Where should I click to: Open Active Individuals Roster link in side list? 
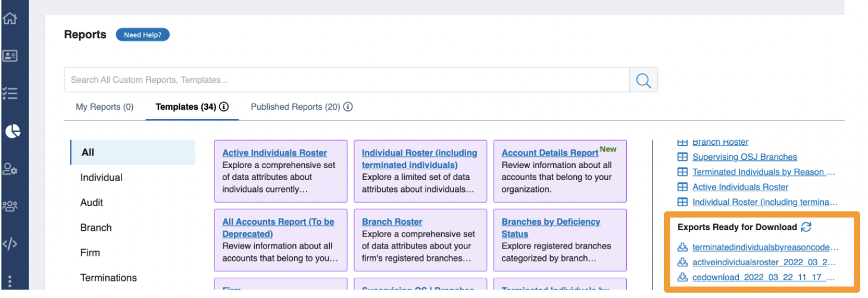(741, 187)
